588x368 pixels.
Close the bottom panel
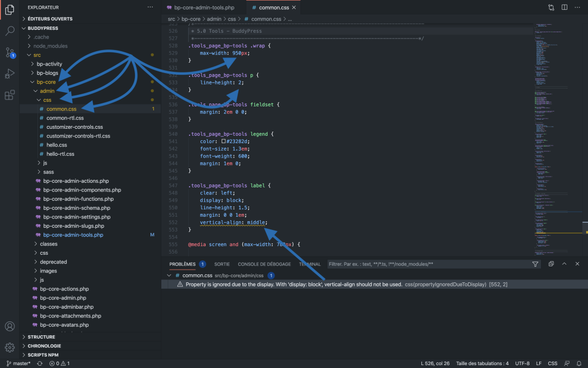[x=578, y=264]
